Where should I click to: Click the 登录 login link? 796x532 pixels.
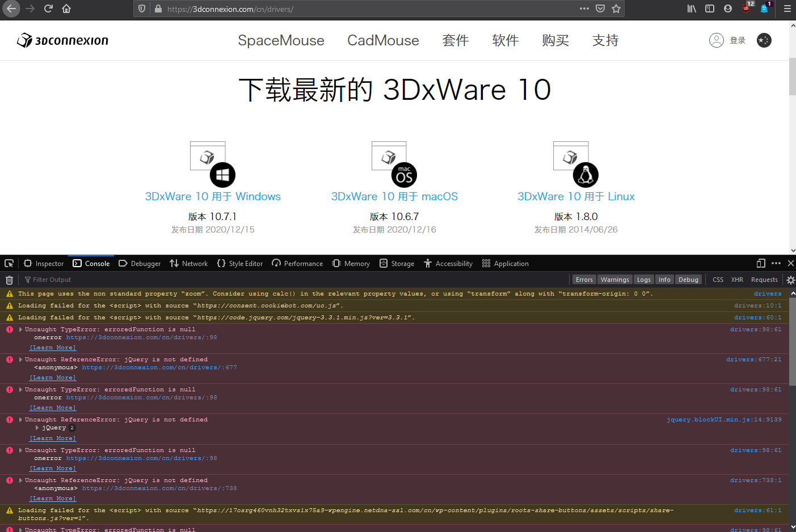pyautogui.click(x=738, y=40)
